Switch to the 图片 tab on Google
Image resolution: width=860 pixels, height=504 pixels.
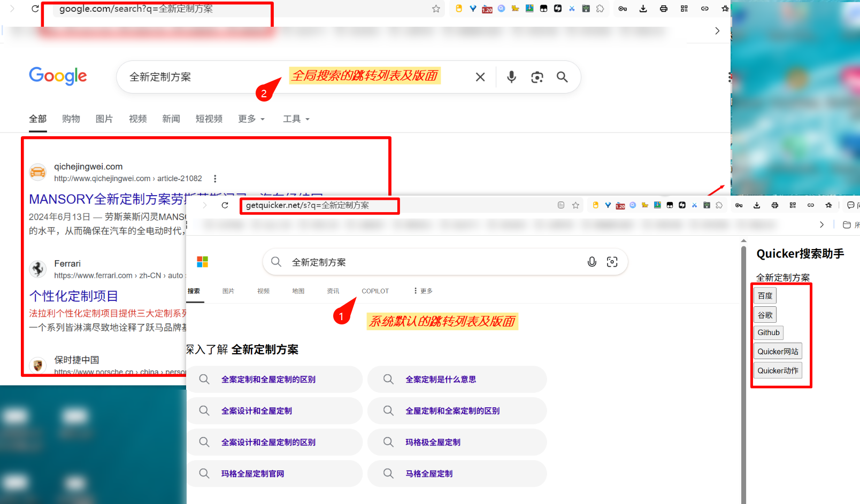tap(104, 119)
